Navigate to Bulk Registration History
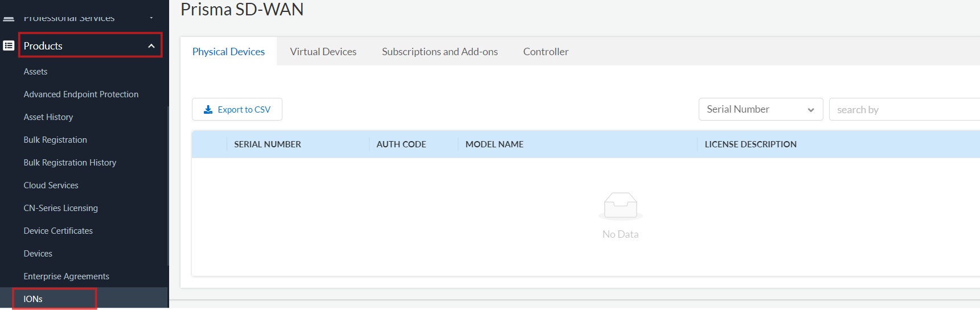The height and width of the screenshot is (310, 980). pos(70,163)
